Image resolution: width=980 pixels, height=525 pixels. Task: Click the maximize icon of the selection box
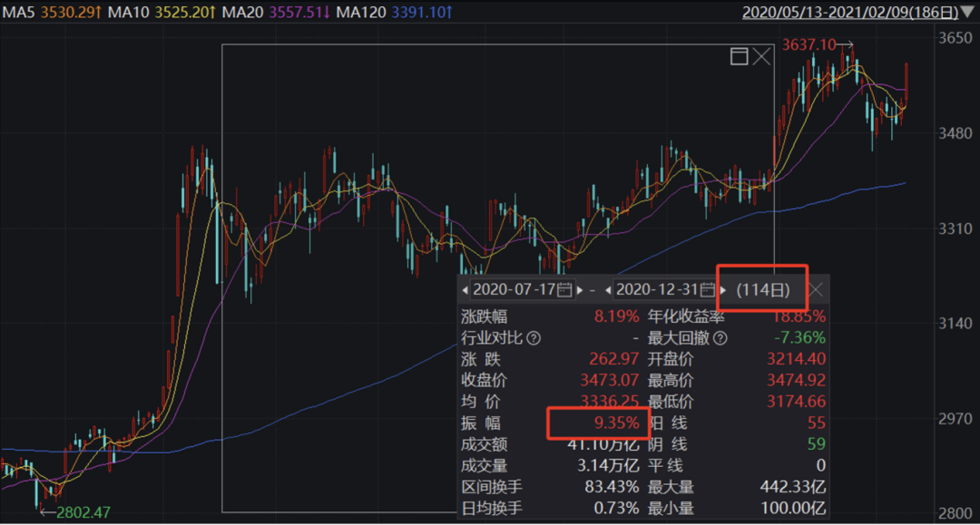click(x=739, y=57)
